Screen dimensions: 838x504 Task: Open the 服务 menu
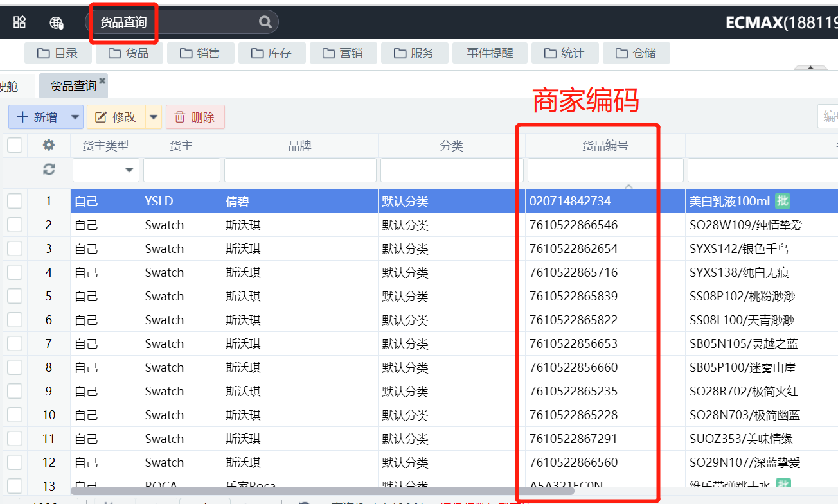click(x=415, y=53)
